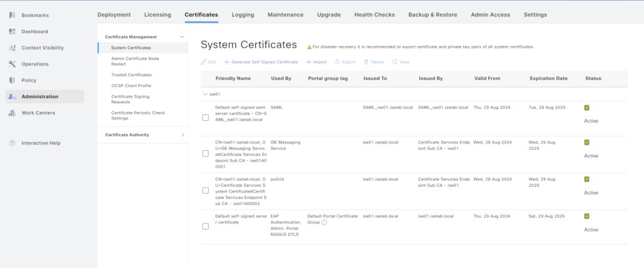Screen dimensions: 644x268
Task: Click green status icon of ISE Messaging Service certificate
Action: pyautogui.click(x=587, y=142)
